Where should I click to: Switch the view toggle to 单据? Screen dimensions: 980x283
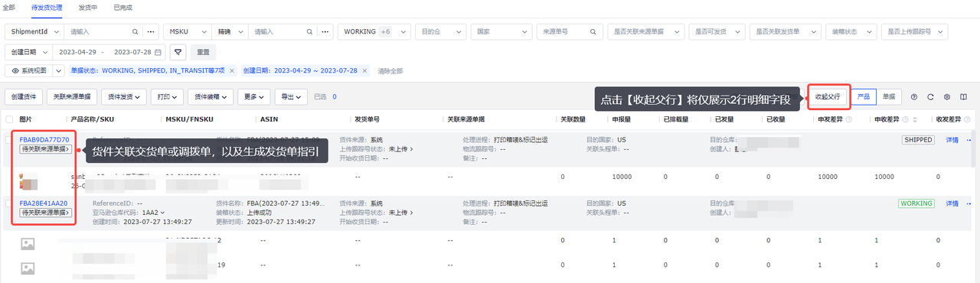[x=888, y=97]
